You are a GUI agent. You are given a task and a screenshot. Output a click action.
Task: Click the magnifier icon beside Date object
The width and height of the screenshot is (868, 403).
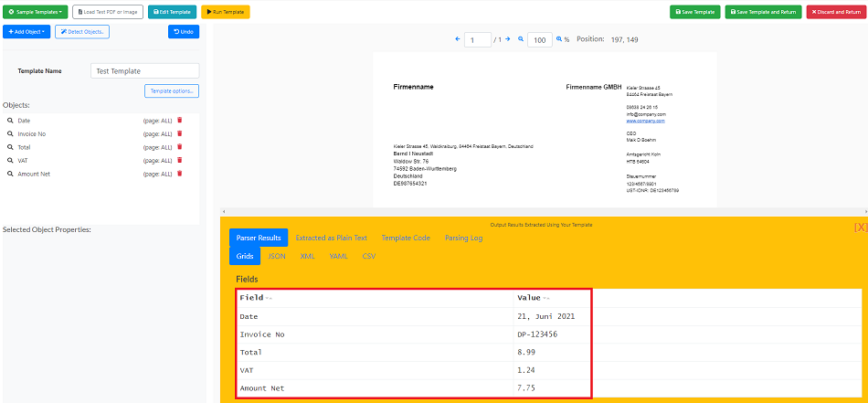(x=10, y=120)
